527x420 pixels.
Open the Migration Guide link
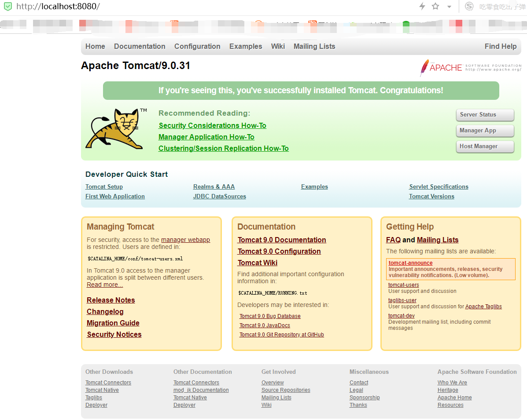pyautogui.click(x=113, y=323)
